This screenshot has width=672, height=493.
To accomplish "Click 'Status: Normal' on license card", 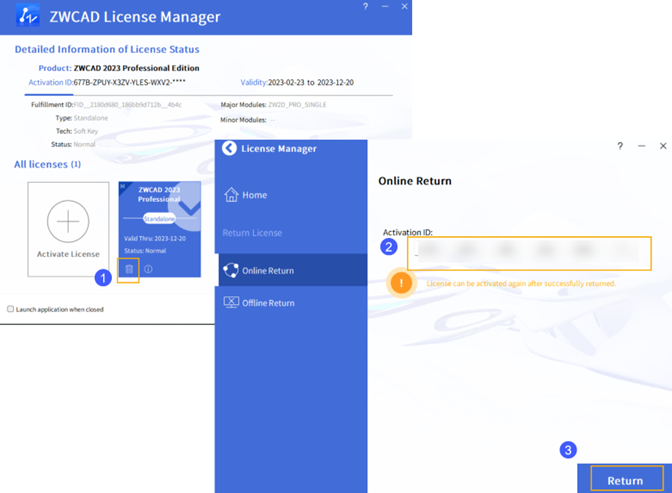I will [x=145, y=251].
